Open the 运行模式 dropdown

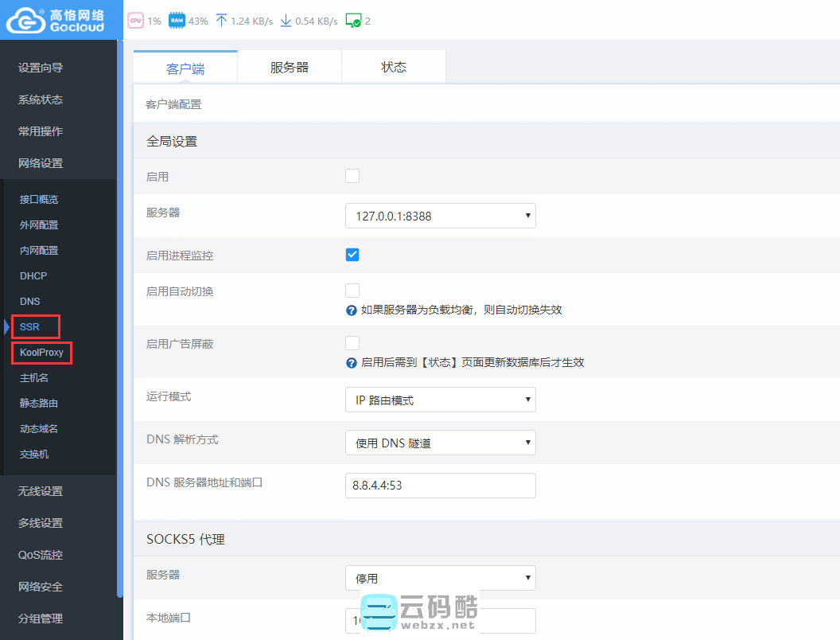pyautogui.click(x=440, y=400)
